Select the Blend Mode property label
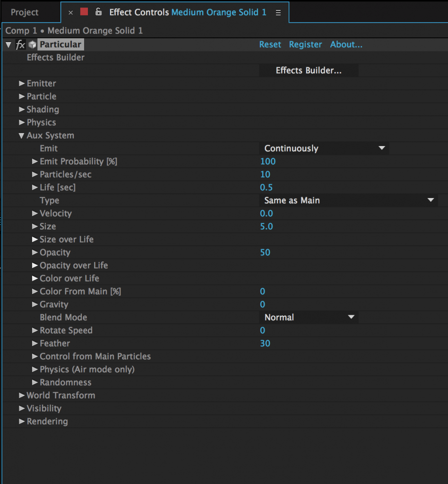The image size is (448, 484). click(x=63, y=317)
